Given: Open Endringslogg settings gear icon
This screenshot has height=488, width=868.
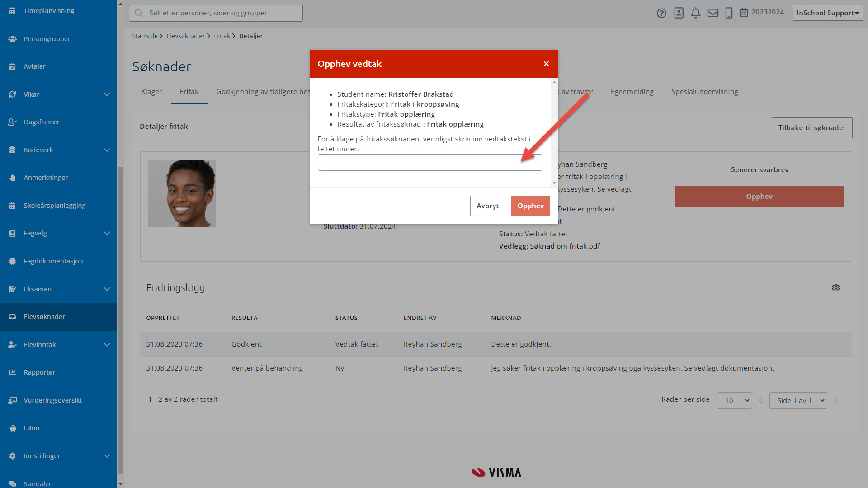Looking at the screenshot, I should coord(836,288).
